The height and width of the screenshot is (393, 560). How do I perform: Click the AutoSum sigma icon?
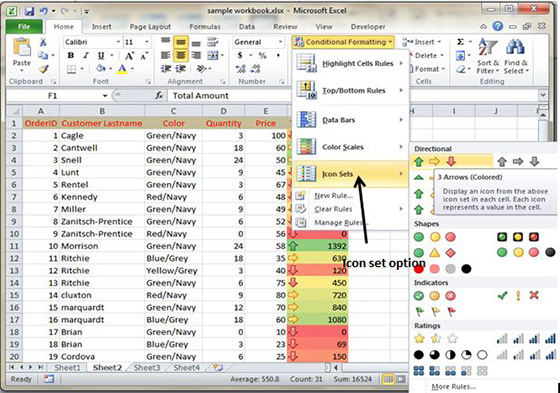tap(461, 42)
